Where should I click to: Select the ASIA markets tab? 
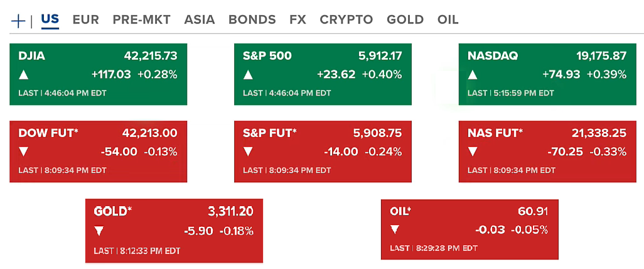200,19
